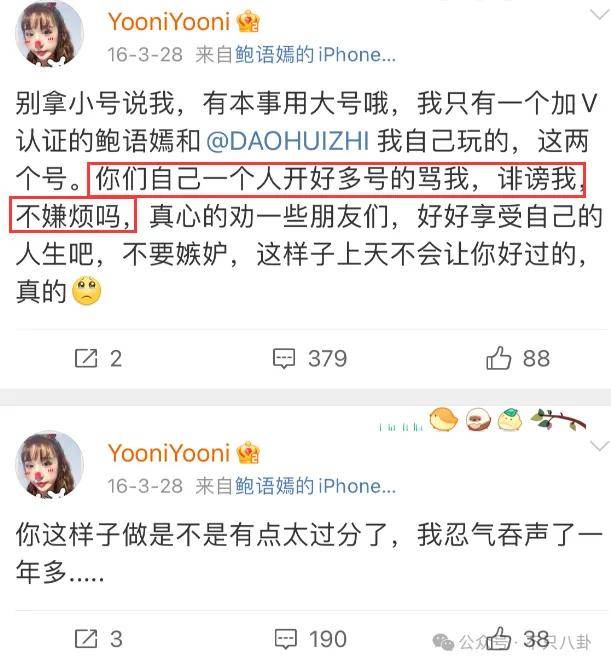Like the first post with 88 likes
This screenshot has width=611, height=666.
point(498,358)
